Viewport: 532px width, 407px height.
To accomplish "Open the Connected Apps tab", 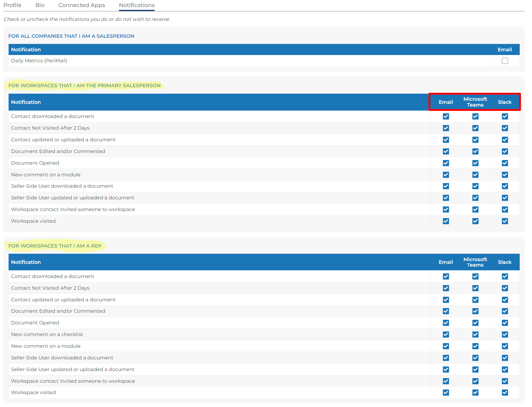I will (81, 5).
